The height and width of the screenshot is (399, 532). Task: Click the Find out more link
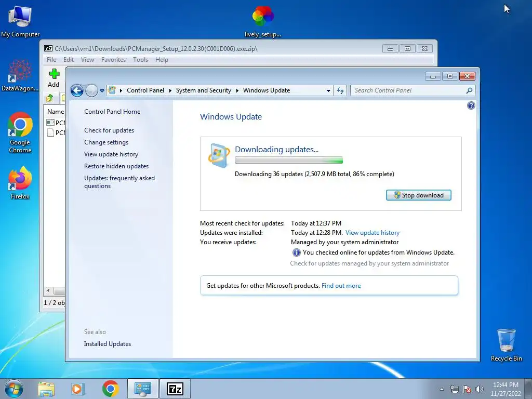coord(341,286)
